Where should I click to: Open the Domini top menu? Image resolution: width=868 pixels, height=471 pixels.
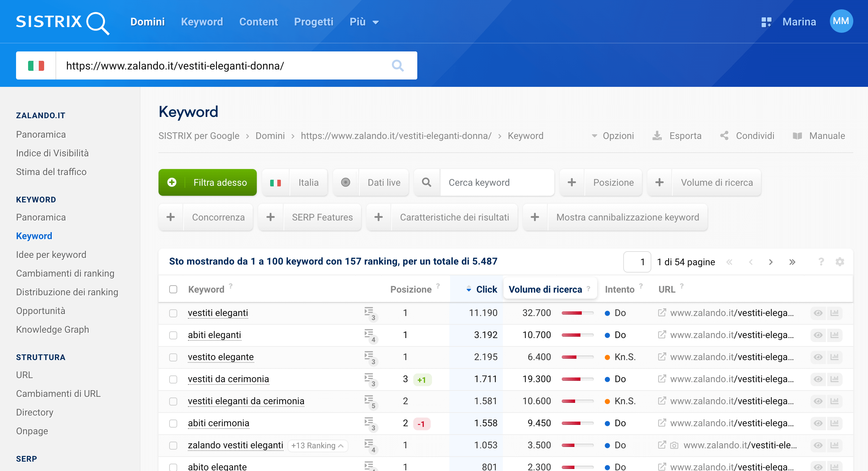point(147,22)
